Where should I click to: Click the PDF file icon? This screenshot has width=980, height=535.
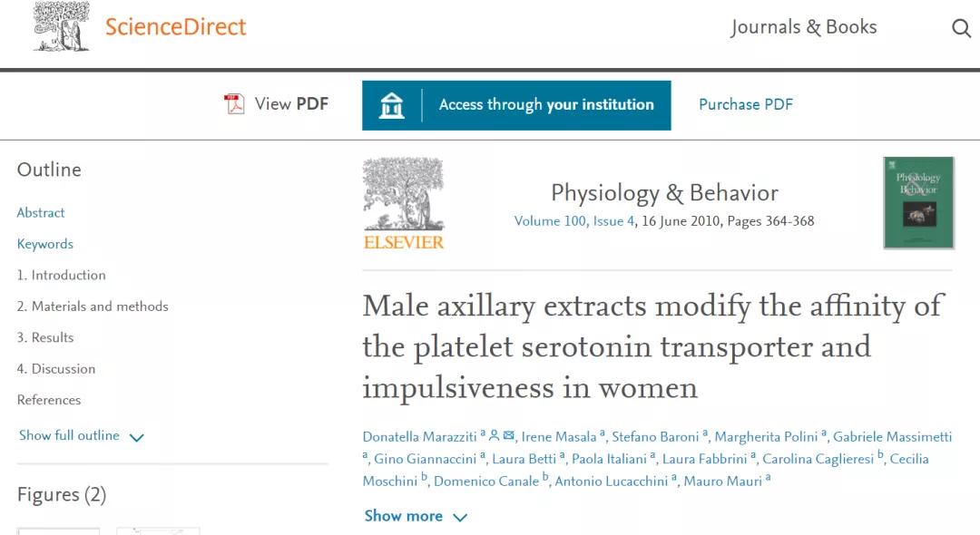(234, 104)
